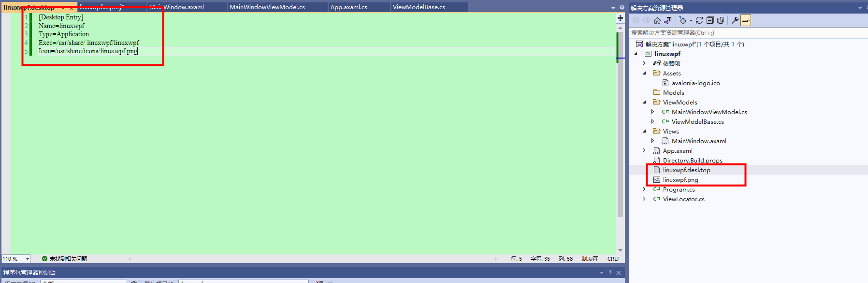This screenshot has height=283, width=868.
Task: Expand ViewModelBase.cs node in tree
Action: 653,121
